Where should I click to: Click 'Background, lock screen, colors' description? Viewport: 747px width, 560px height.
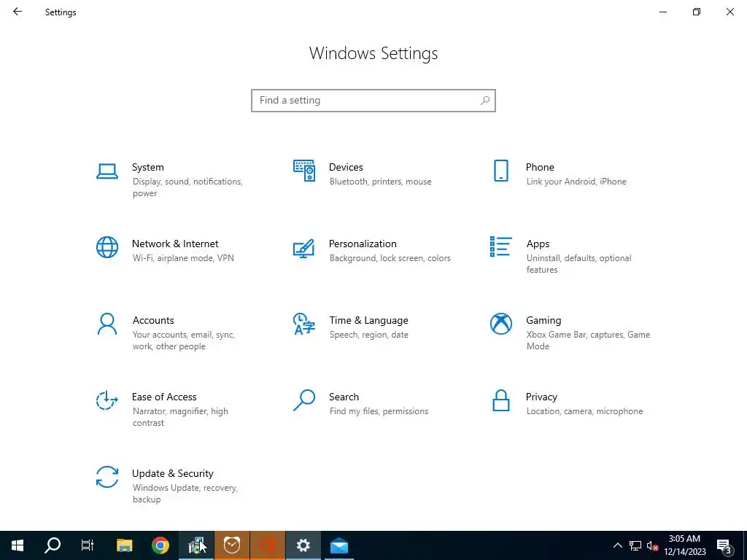(x=390, y=258)
